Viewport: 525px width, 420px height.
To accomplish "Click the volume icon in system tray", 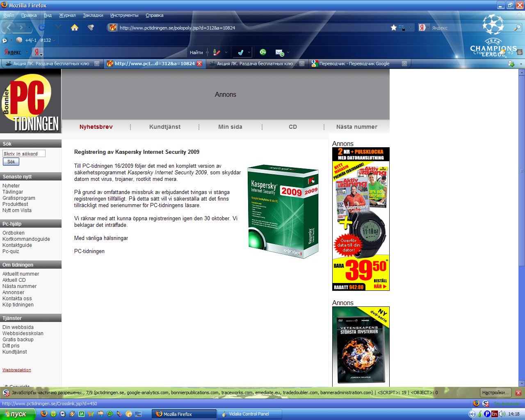I will [x=502, y=414].
